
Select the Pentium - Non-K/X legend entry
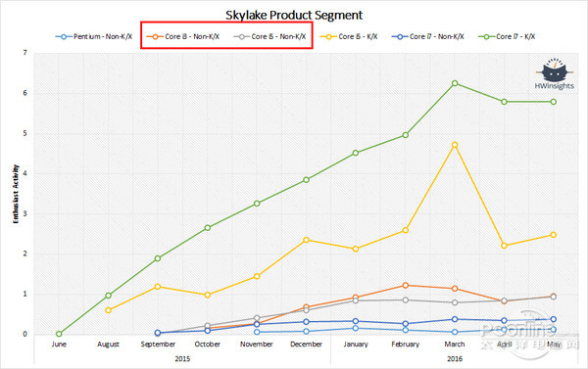tap(94, 37)
